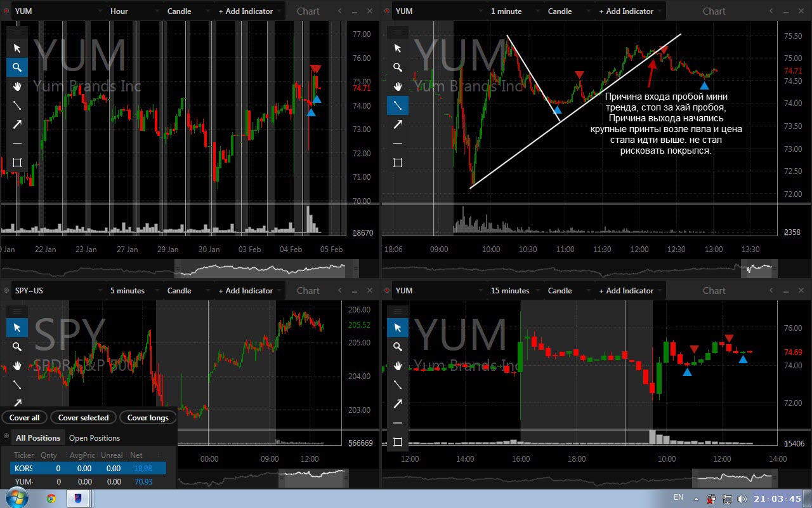The height and width of the screenshot is (508, 812).
Task: Toggle the red link dot of YUM 15 minutes chart
Action: point(387,290)
